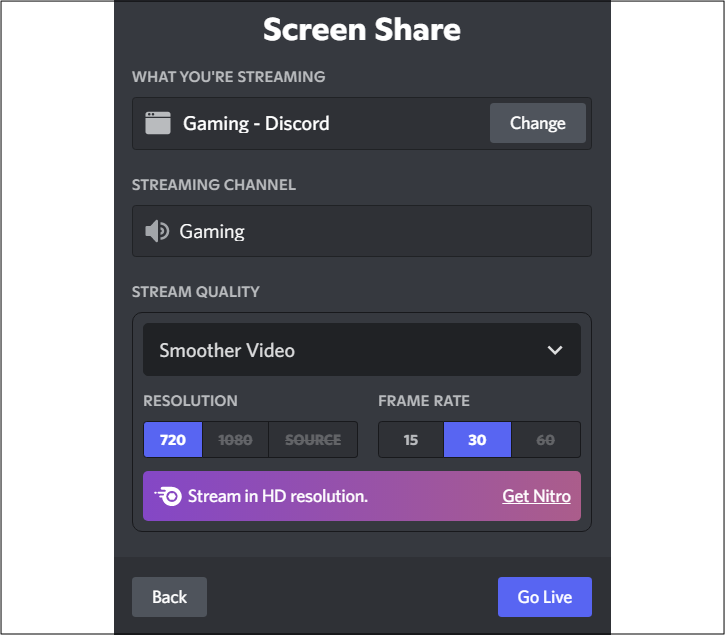
Task: Click the Nitro icon in the HD banner
Action: [x=168, y=496]
